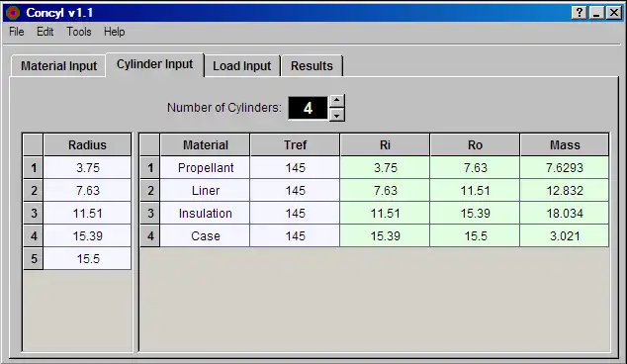Select row header 1 in the Propellant row

coord(150,167)
